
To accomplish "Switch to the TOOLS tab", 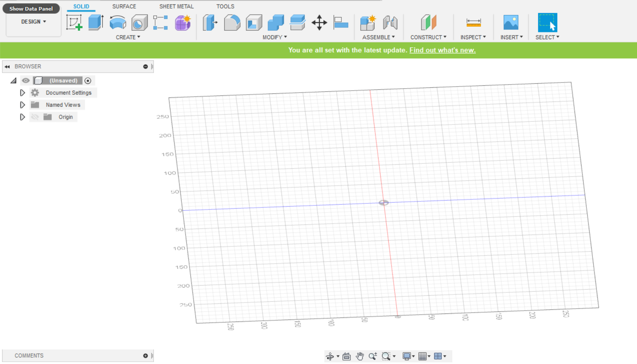I will 225,6.
